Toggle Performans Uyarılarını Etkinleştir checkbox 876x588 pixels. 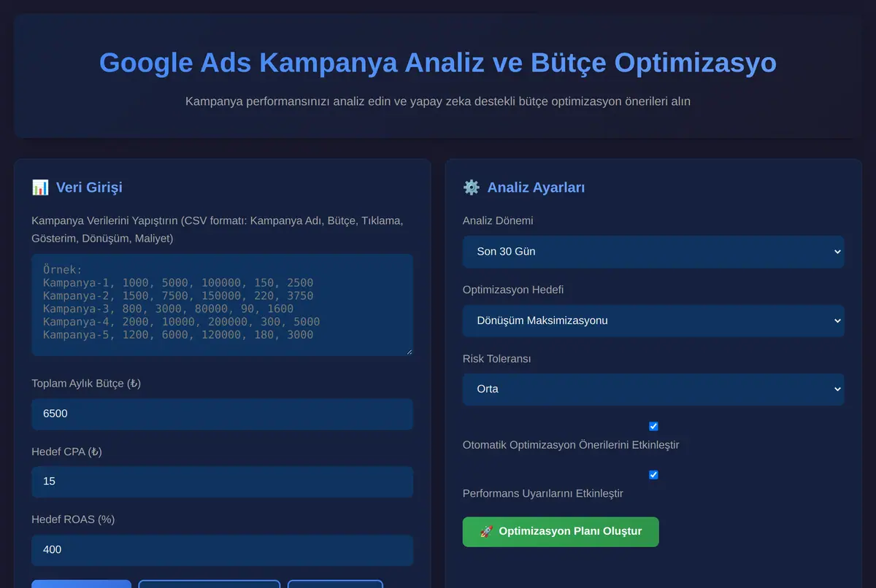[653, 475]
